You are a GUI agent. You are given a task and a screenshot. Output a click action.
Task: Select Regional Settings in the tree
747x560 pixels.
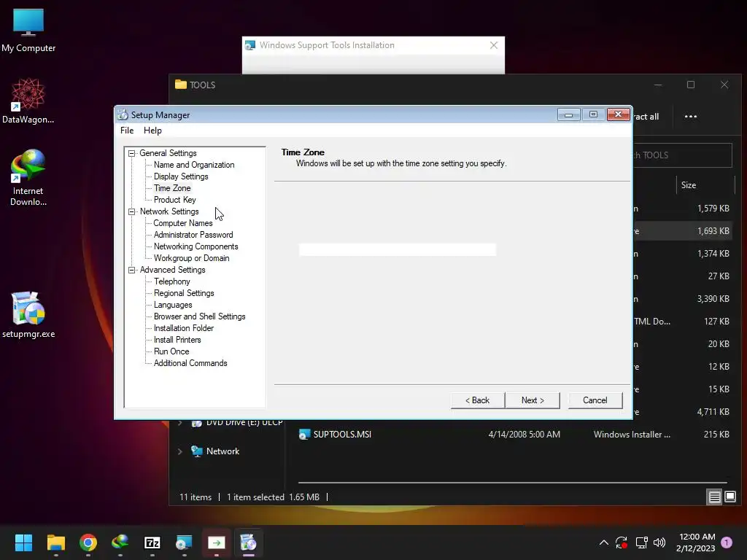coord(183,293)
